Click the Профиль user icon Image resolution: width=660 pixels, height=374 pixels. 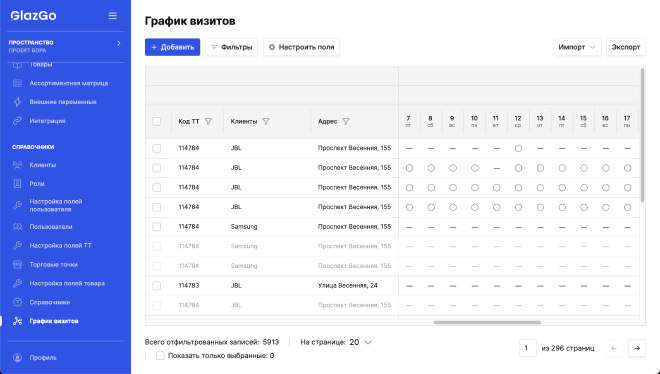click(17, 358)
